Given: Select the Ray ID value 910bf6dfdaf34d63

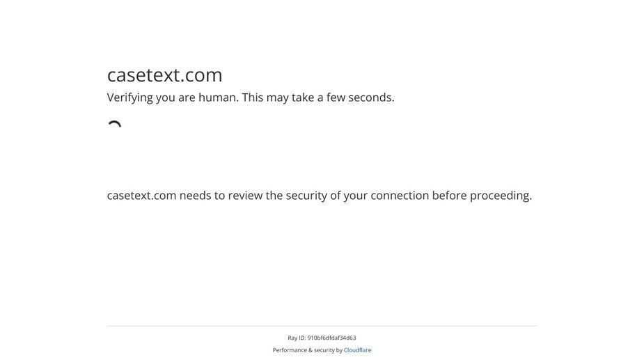Looking at the screenshot, I should pyautogui.click(x=332, y=338).
